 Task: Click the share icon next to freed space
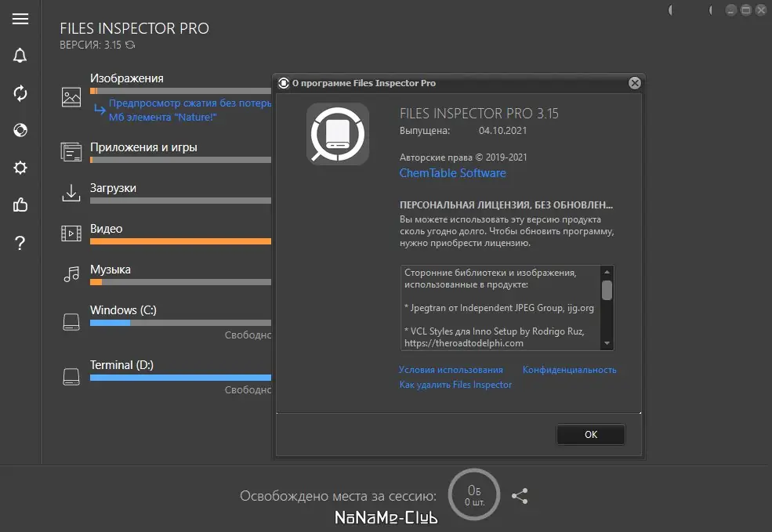(520, 496)
